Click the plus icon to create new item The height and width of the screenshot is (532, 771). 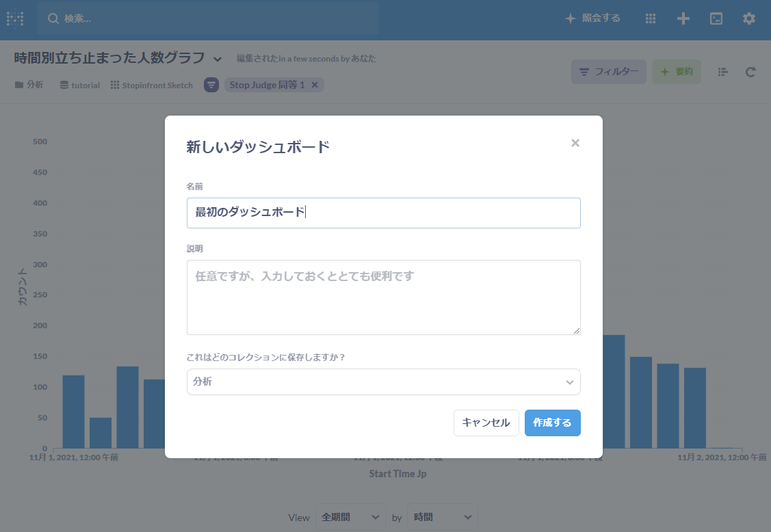click(x=683, y=18)
